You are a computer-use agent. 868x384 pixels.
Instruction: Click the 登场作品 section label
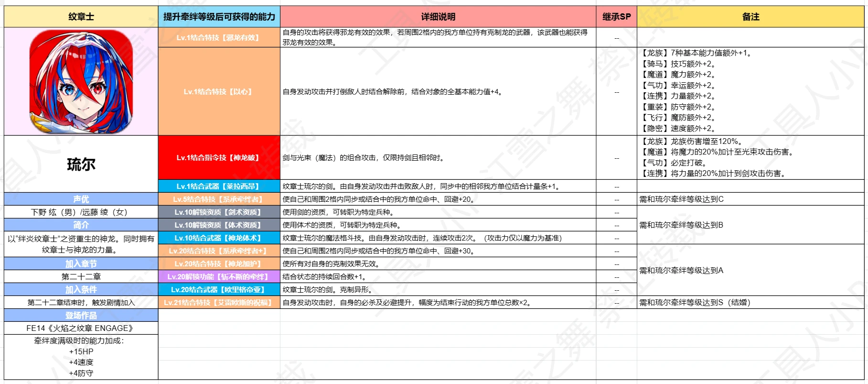[x=81, y=315]
